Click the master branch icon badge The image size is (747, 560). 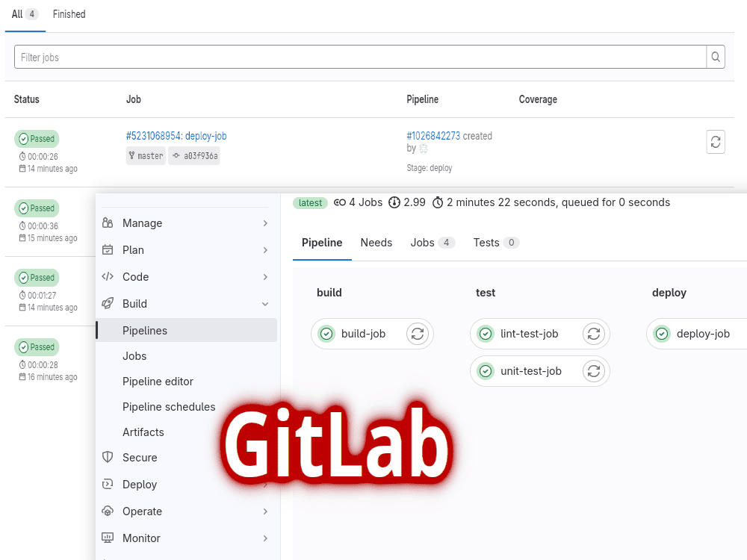(146, 156)
